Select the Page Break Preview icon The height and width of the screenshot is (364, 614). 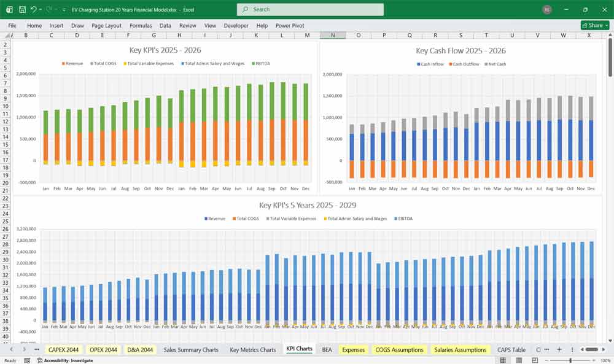pos(534,360)
